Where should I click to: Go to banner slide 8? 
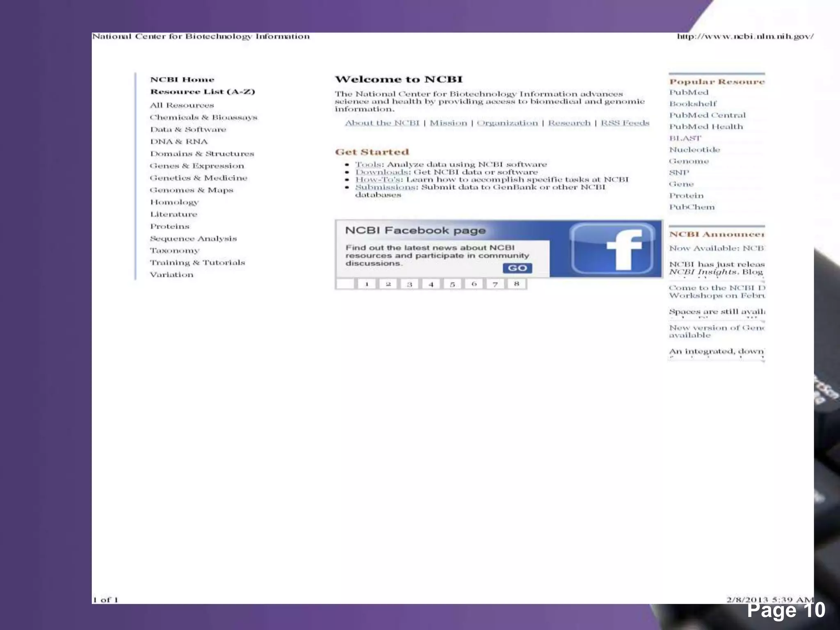516,284
